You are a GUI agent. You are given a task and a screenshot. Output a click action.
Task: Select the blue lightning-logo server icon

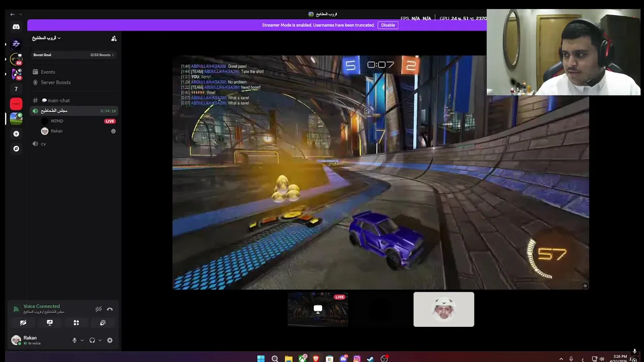[x=16, y=44]
